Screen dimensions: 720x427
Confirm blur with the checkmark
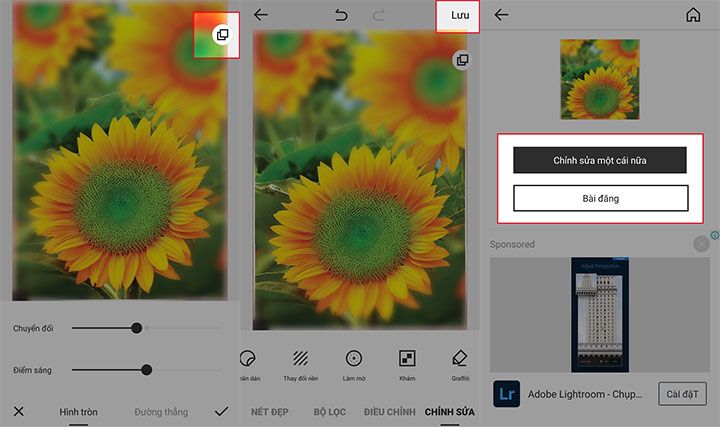[221, 411]
